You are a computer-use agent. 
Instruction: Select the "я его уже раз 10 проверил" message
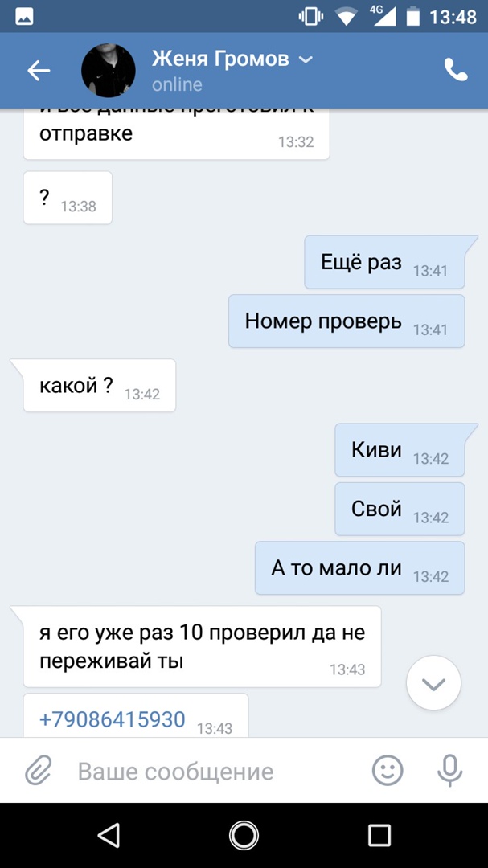(x=202, y=646)
